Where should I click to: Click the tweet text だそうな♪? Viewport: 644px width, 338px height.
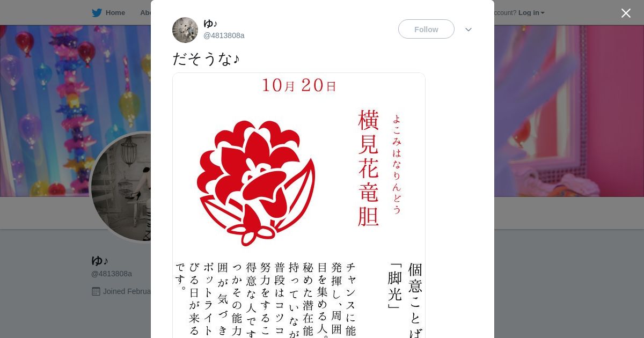pos(206,59)
